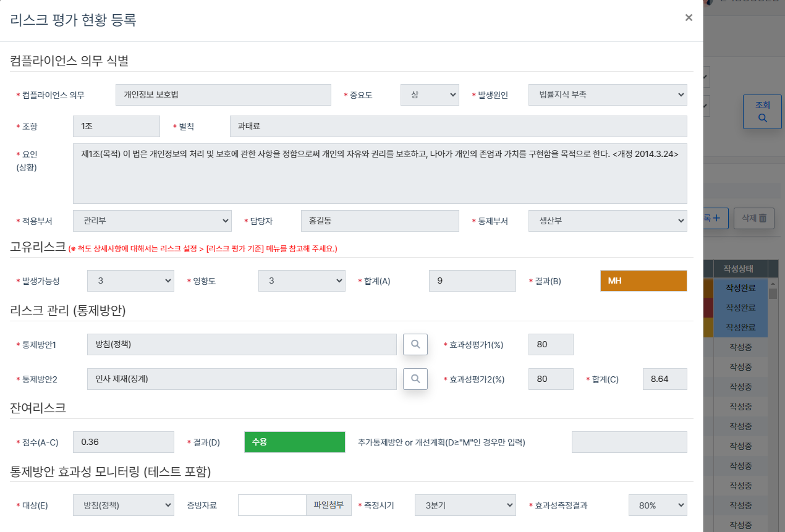Close the 리스크 평가 현황 등록 dialog
The width and height of the screenshot is (785, 532).
[x=689, y=18]
